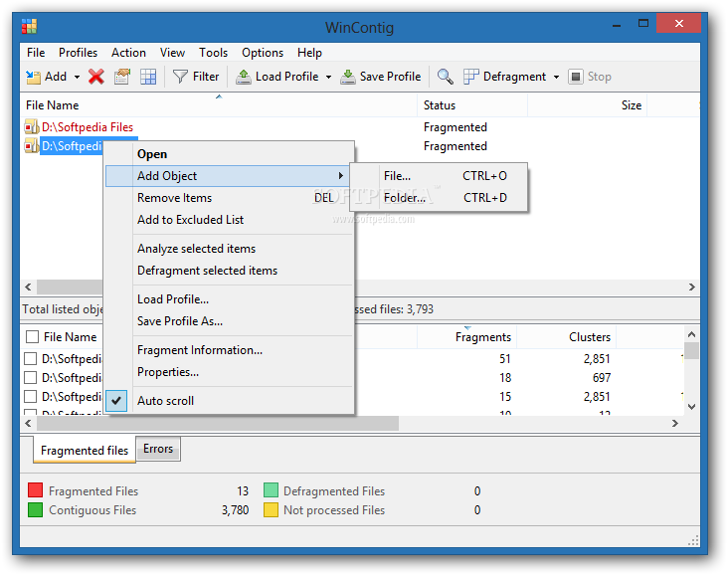Click folder icon of D:\Softpedia Files row
728x575 pixels.
coord(32,126)
